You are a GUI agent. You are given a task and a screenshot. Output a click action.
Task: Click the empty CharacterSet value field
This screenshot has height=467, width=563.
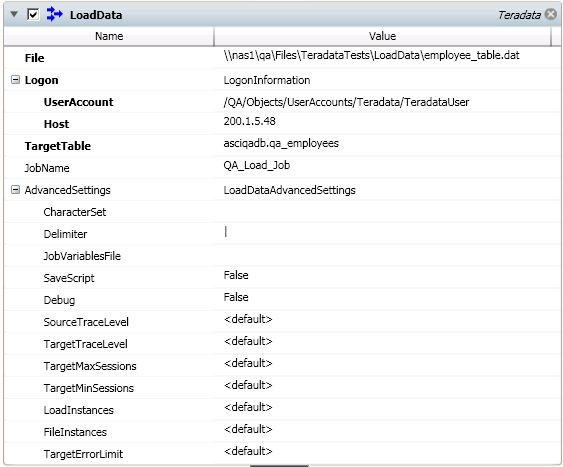pyautogui.click(x=387, y=212)
